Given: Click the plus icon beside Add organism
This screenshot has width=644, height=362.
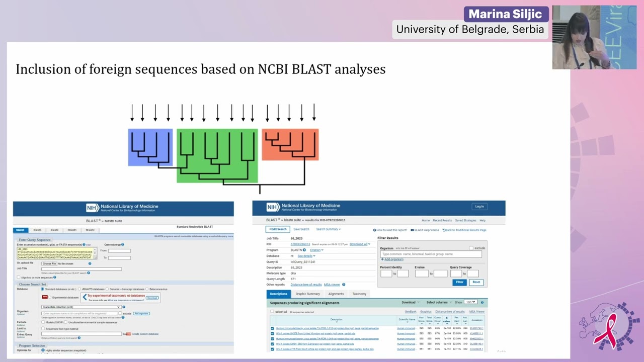Looking at the screenshot, I should click(382, 259).
